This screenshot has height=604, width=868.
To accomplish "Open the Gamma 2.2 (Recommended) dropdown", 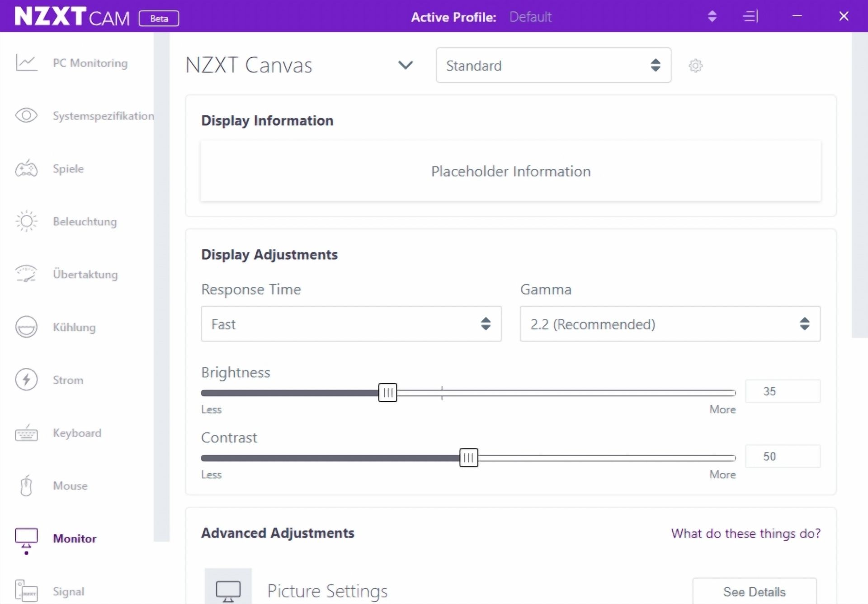I will 670,324.
